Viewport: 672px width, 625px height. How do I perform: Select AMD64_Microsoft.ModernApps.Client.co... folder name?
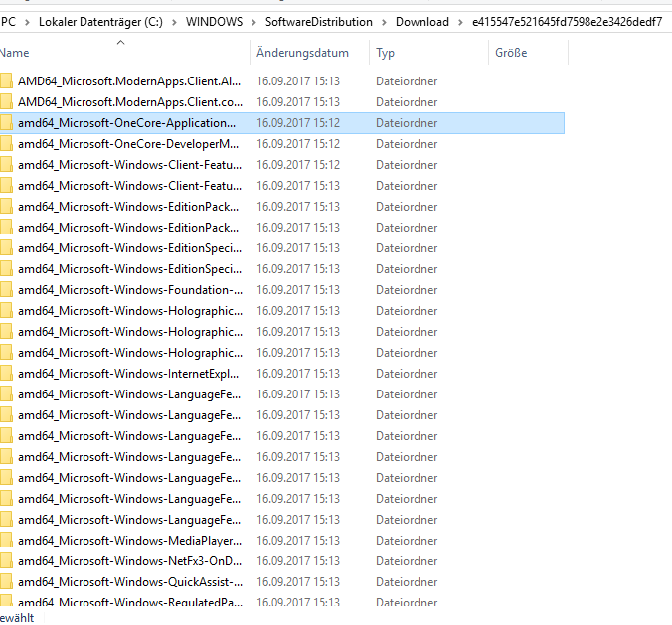point(130,102)
